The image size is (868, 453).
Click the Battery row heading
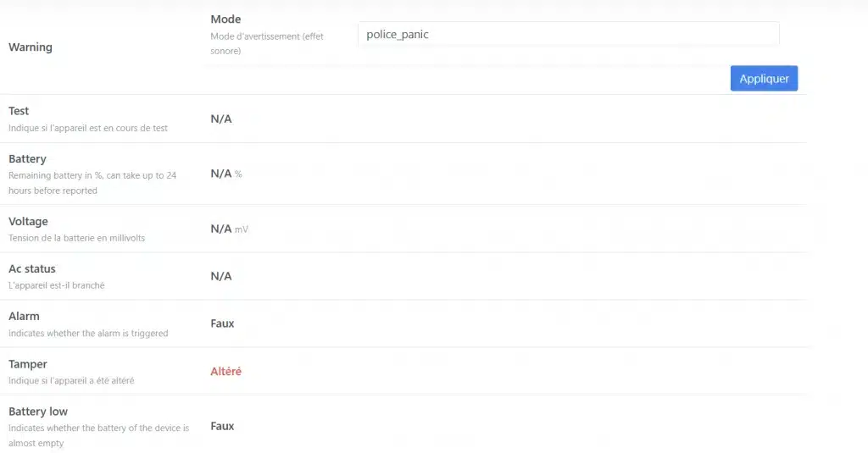[27, 159]
